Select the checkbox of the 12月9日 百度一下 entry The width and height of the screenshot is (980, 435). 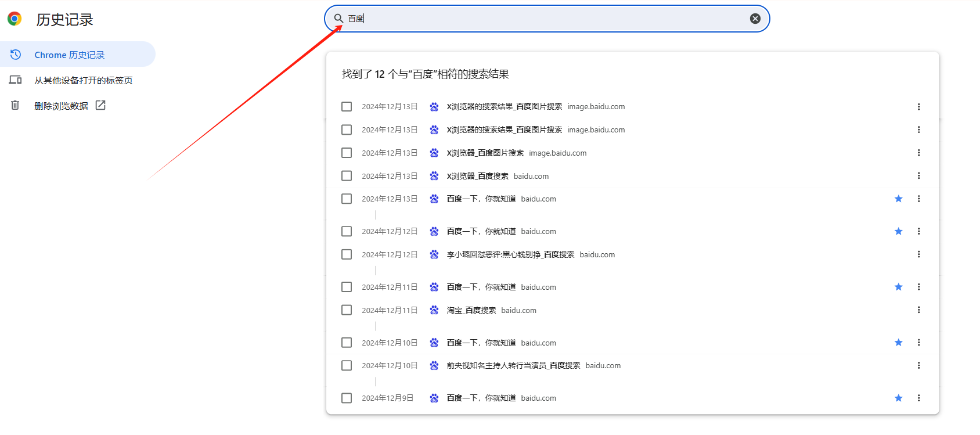[x=347, y=398]
